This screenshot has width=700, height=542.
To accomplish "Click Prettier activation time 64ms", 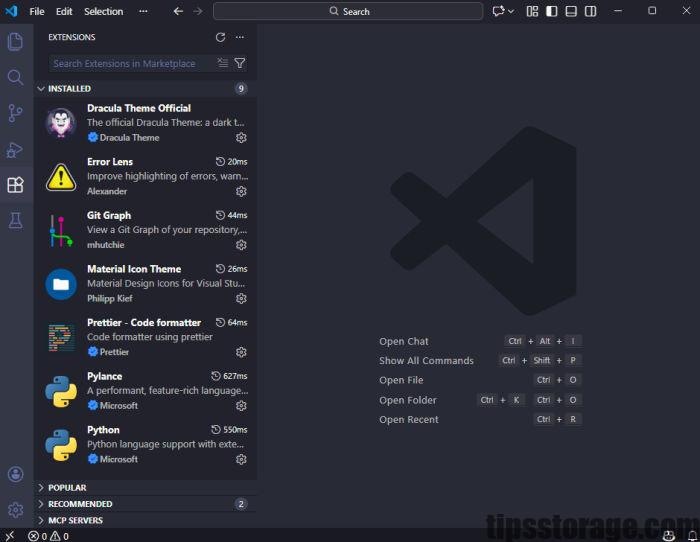I will (x=231, y=322).
